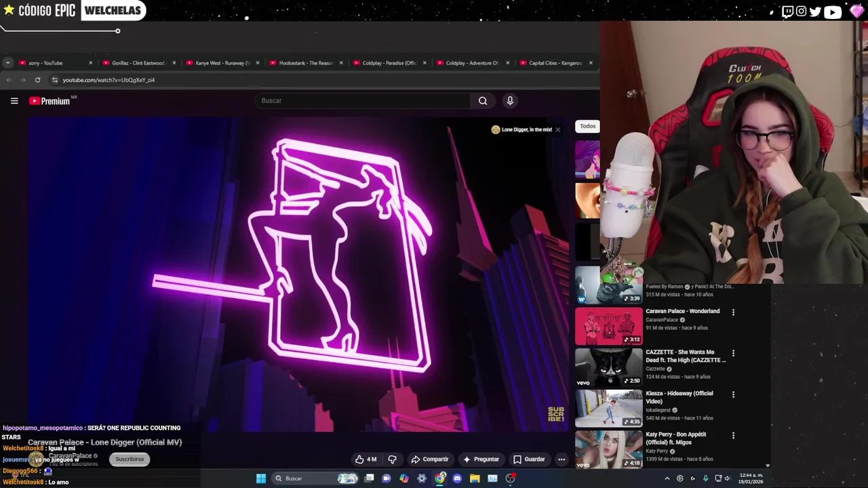Click the Compartir share button
The image size is (868, 488).
(x=429, y=460)
